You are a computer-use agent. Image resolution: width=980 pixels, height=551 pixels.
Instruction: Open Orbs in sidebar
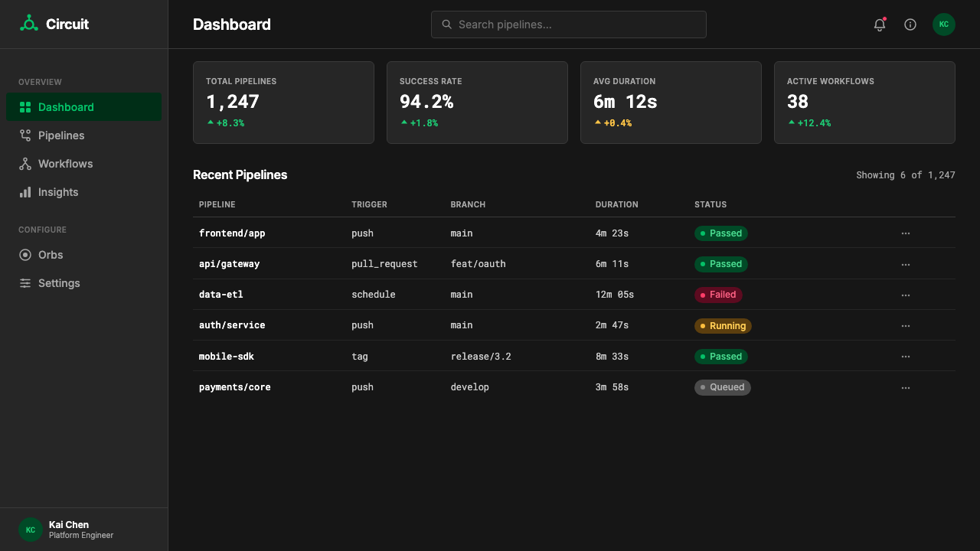84,255
